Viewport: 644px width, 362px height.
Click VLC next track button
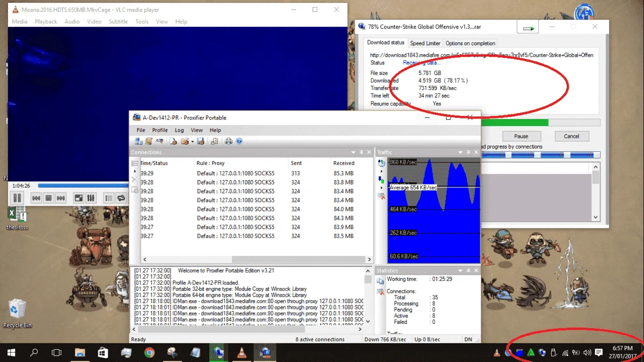click(61, 198)
